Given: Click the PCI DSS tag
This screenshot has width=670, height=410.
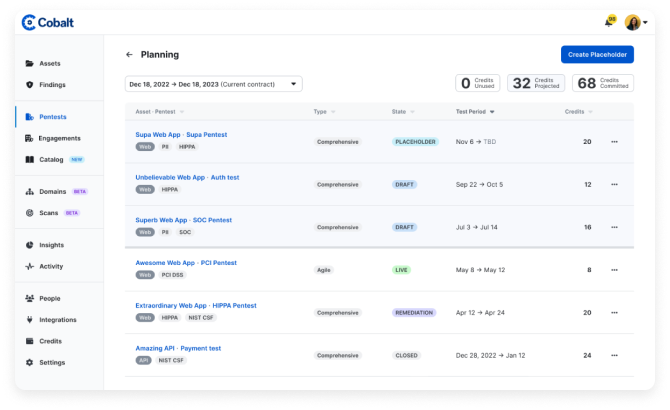Looking at the screenshot, I should click(x=172, y=275).
